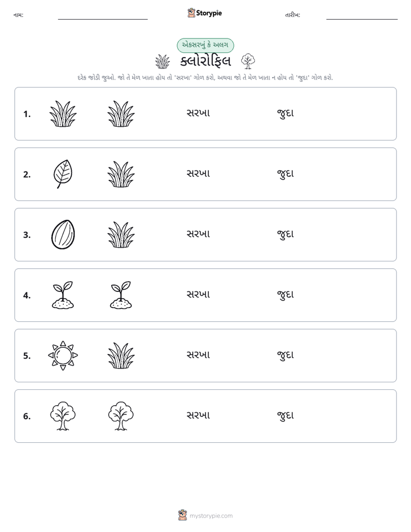Image resolution: width=411 pixels, height=532 pixels.
Task: Click the seed icon in row 3
Action: tap(63, 234)
